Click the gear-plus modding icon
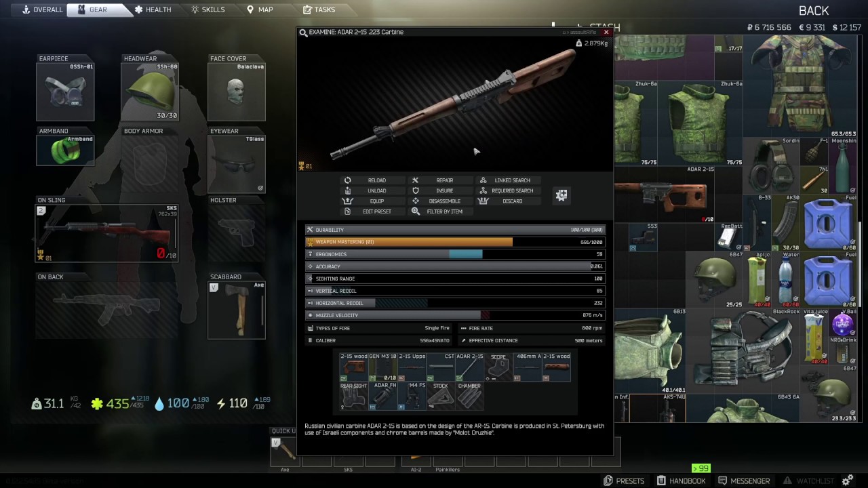Screen dimensions: 868x488 point(561,195)
